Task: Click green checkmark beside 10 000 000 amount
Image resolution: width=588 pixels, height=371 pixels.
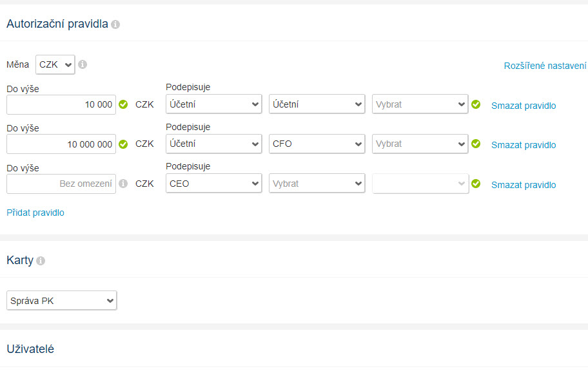Action: tap(123, 144)
